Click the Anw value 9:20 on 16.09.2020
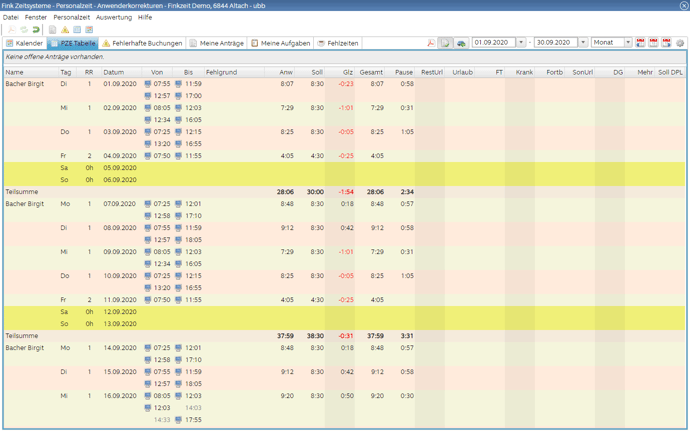 tap(287, 395)
